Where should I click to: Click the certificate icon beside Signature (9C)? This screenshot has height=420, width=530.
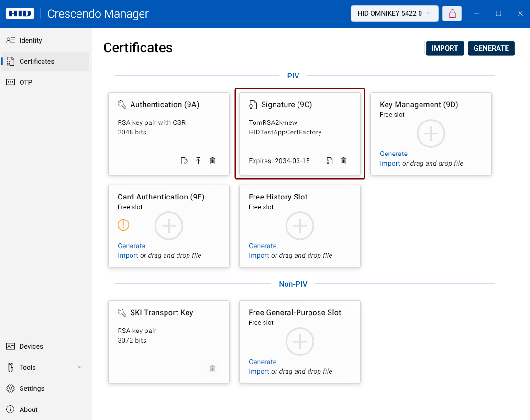[253, 105]
